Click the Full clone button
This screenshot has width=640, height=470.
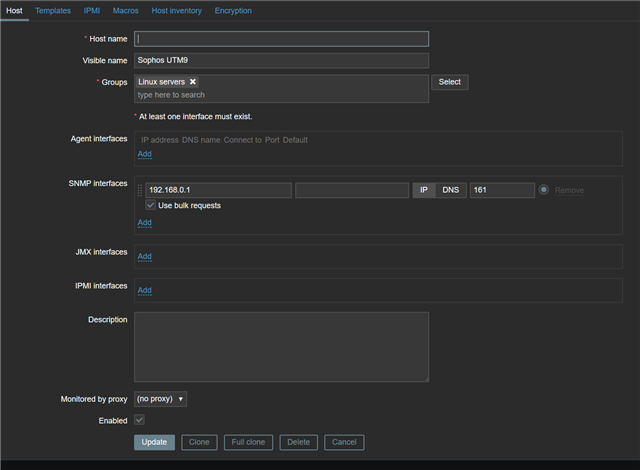[248, 442]
